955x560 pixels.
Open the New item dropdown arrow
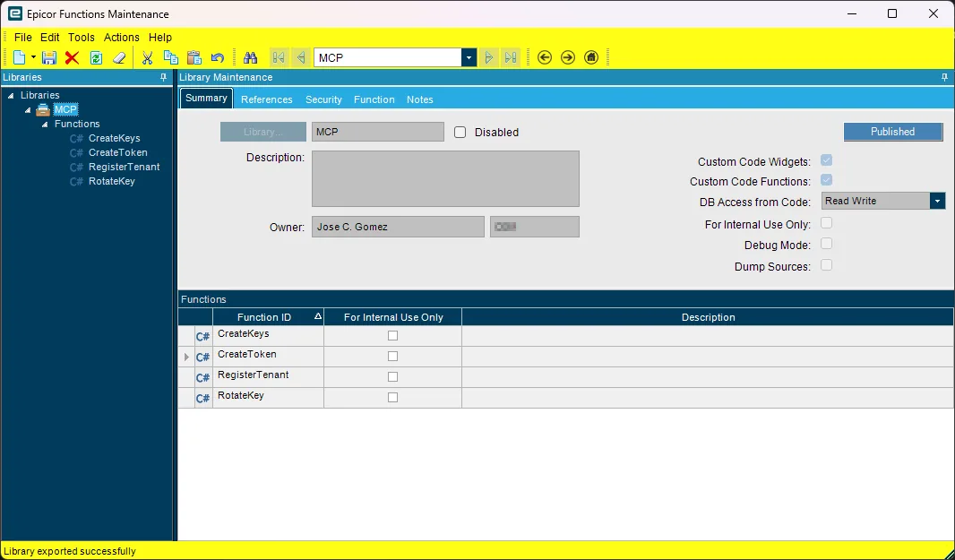(33, 58)
